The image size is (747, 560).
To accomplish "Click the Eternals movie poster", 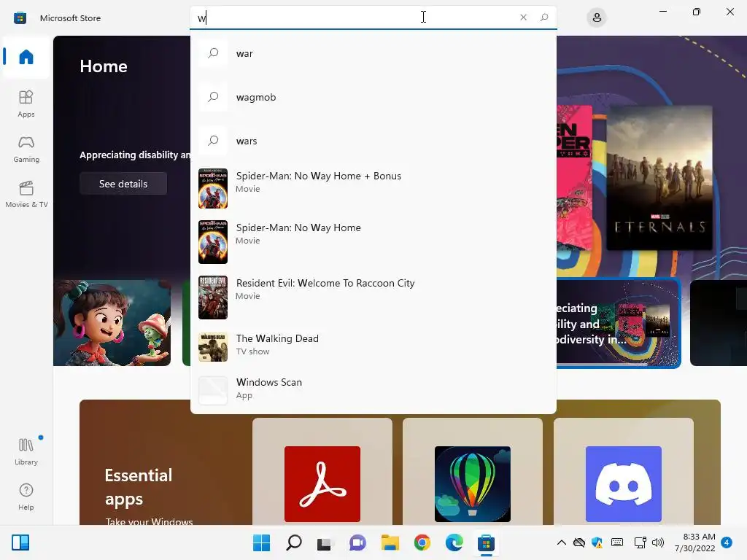I will 659,178.
